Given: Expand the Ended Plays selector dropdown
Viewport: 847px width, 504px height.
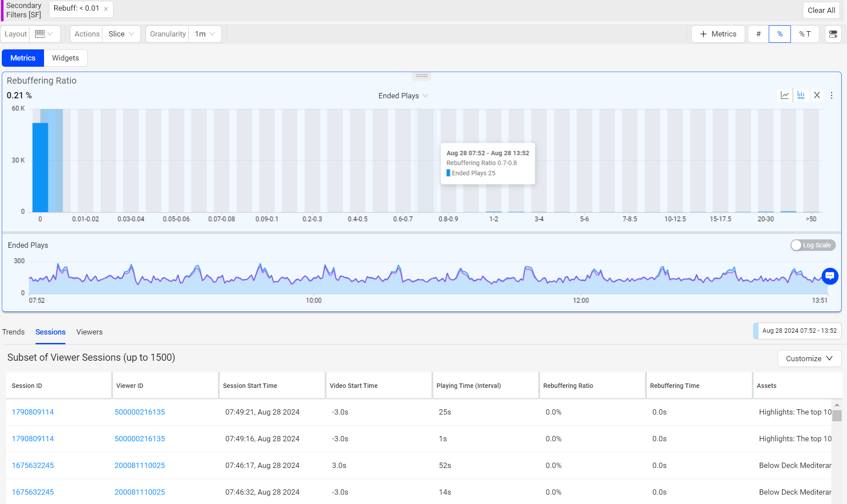Looking at the screenshot, I should click(403, 96).
